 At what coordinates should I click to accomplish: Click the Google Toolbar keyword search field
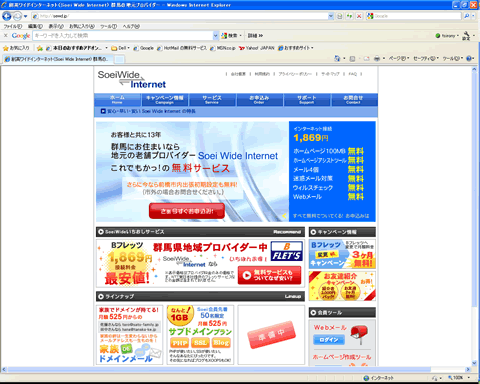(123, 35)
